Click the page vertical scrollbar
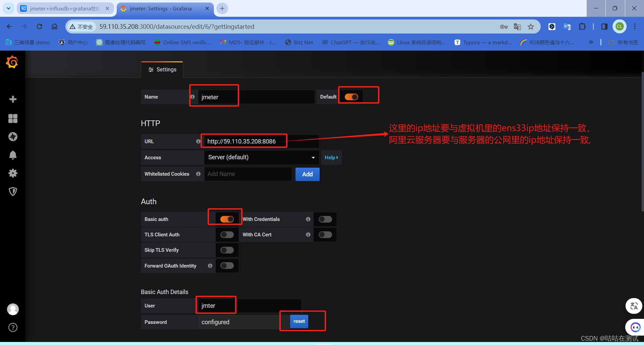Screen dimensions: 644x345 click(642, 141)
